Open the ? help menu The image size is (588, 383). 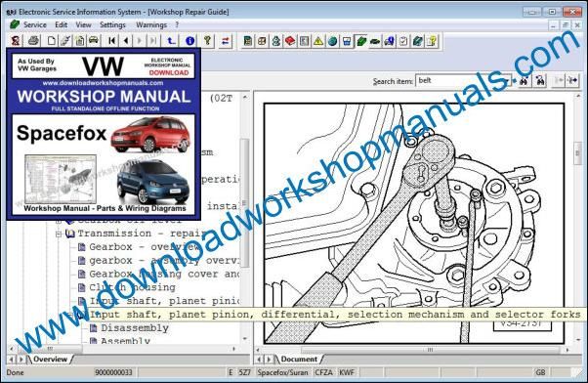pos(177,24)
